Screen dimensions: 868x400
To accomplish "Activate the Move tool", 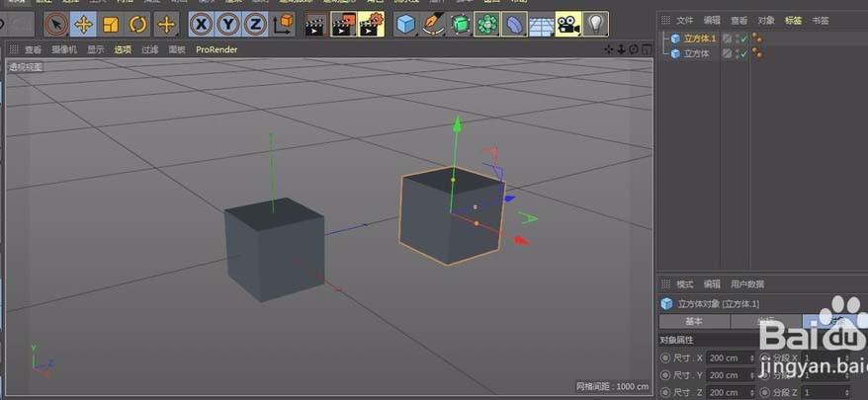I will click(x=84, y=24).
